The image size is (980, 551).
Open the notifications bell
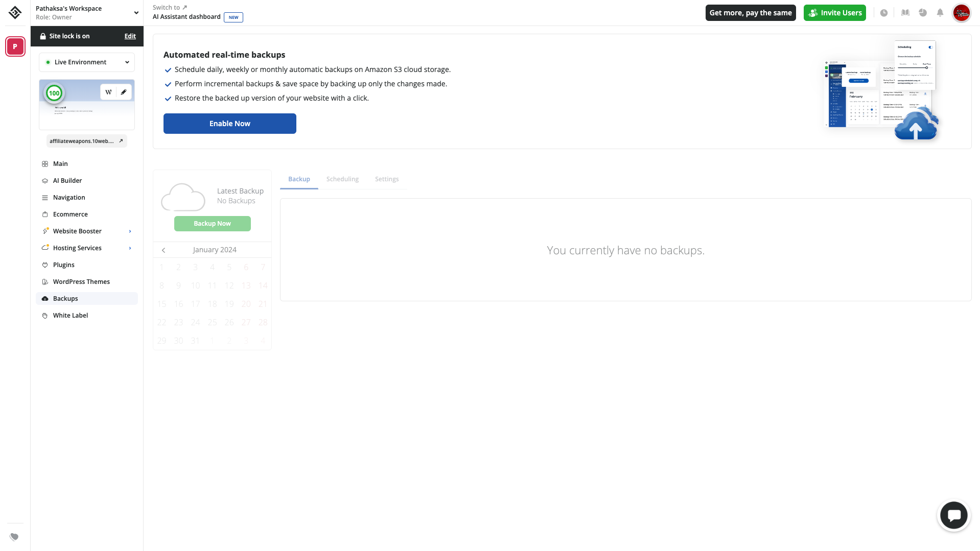pyautogui.click(x=940, y=13)
